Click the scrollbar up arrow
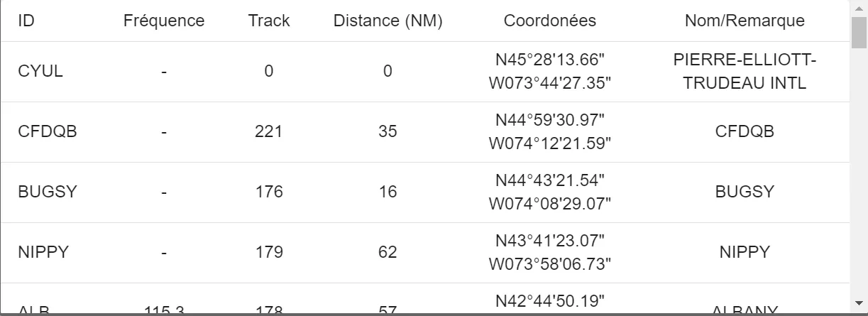The height and width of the screenshot is (316, 868). coord(859,6)
